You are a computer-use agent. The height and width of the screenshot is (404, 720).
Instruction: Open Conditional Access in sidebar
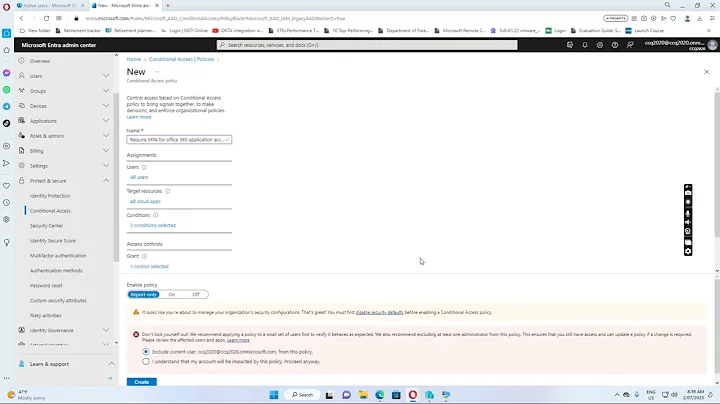pyautogui.click(x=51, y=211)
